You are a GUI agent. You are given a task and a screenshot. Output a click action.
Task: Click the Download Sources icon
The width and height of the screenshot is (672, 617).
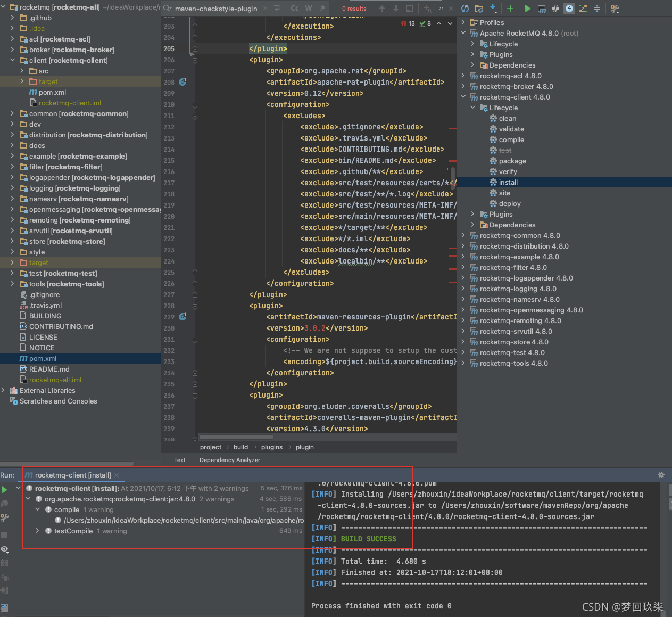click(491, 9)
